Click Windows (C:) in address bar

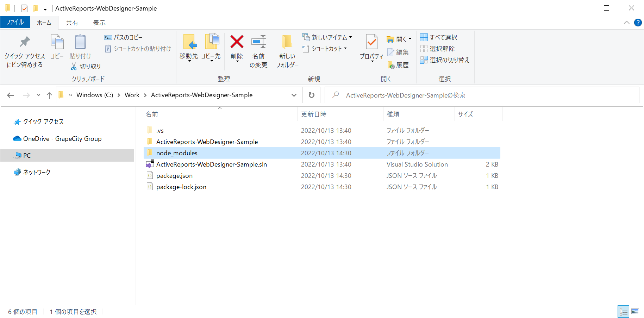(95, 95)
